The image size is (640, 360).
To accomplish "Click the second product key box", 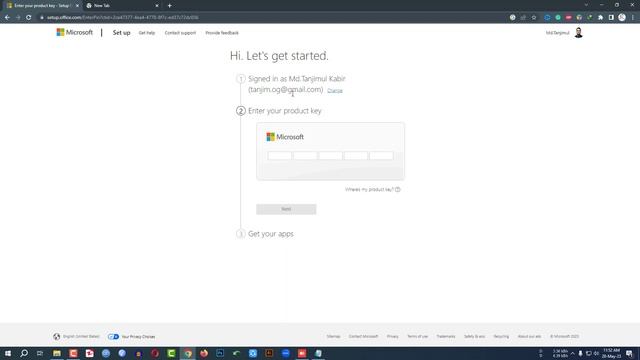I will click(x=305, y=156).
